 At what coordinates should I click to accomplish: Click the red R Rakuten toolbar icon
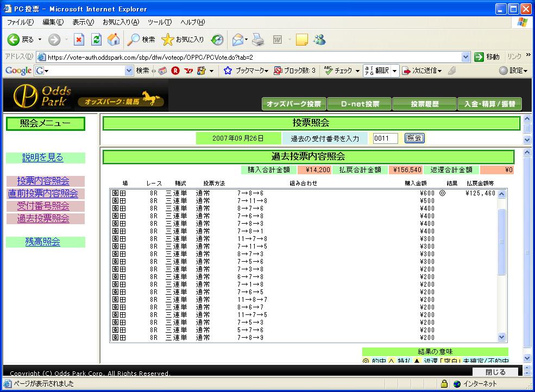175,71
